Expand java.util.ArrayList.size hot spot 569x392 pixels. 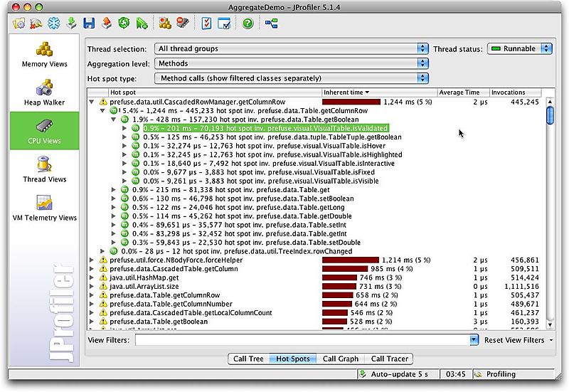coord(92,287)
